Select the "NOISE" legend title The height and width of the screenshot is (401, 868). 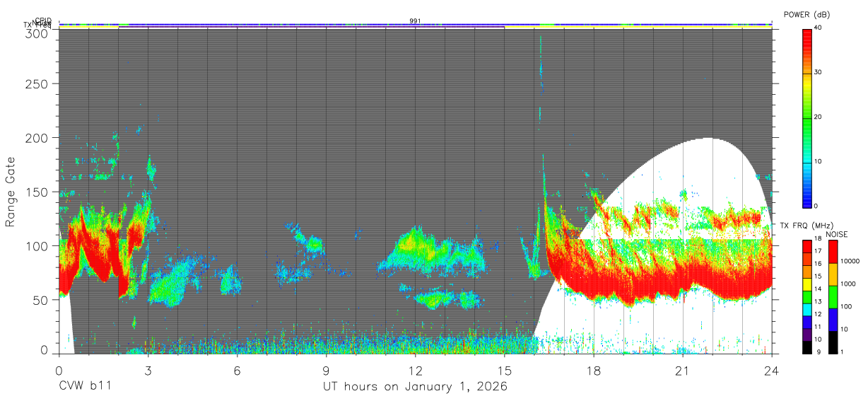click(x=838, y=234)
